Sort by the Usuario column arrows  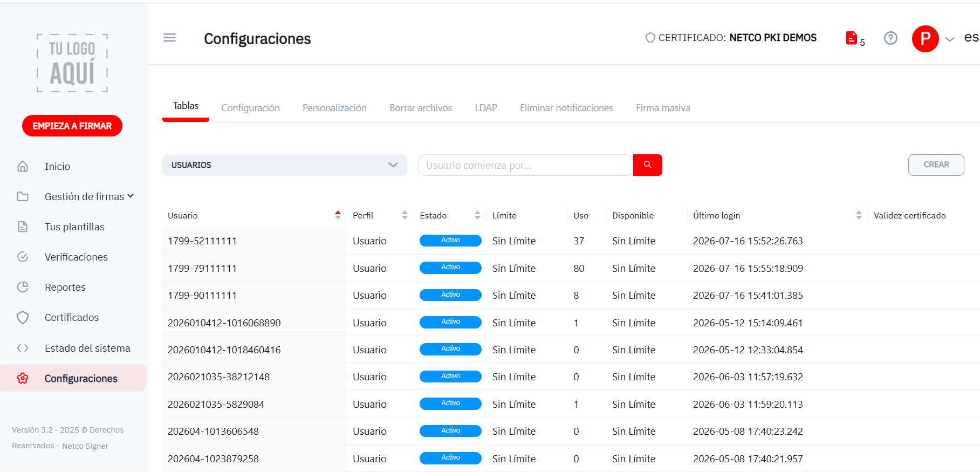pos(338,215)
